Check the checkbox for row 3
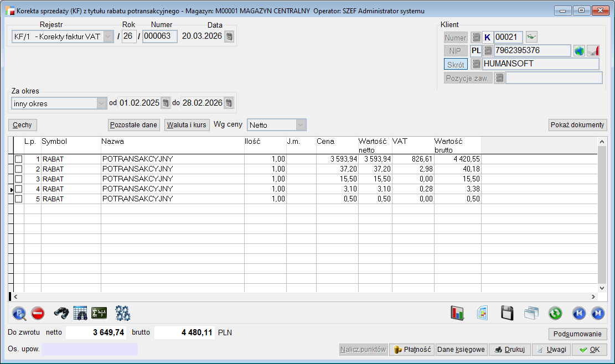The height and width of the screenshot is (364, 615). (18, 179)
